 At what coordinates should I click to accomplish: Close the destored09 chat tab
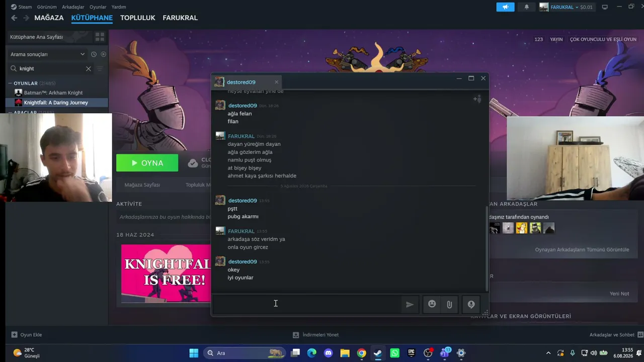pyautogui.click(x=276, y=82)
